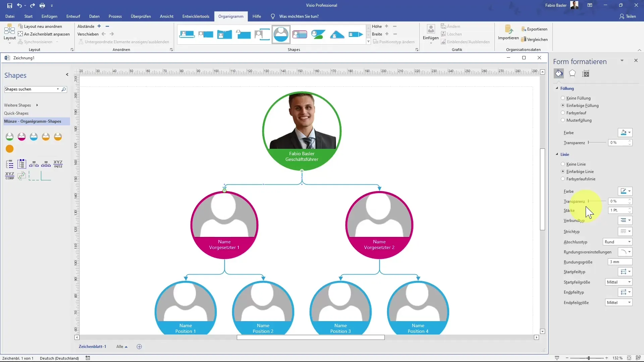
Task: Click Layout neu anordnen
Action: [40, 26]
